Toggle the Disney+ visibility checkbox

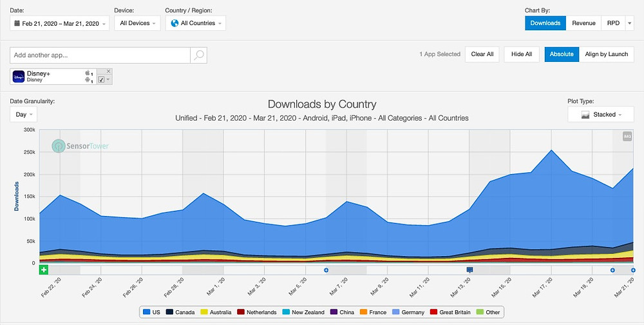coord(102,80)
